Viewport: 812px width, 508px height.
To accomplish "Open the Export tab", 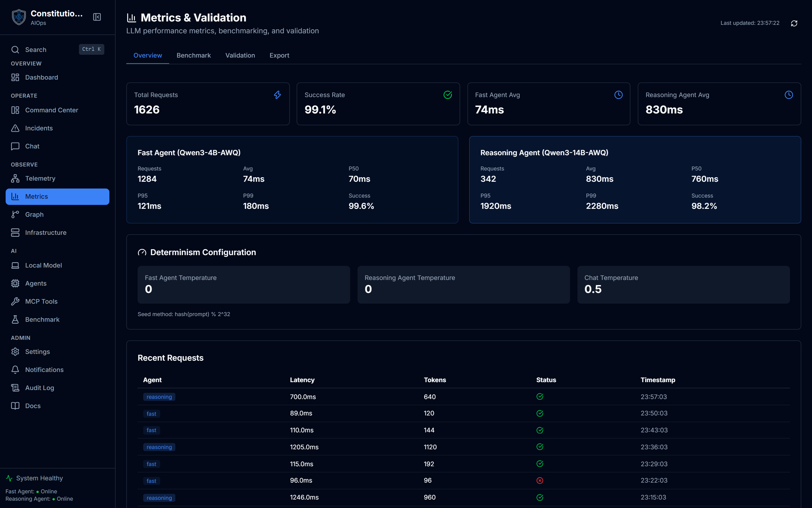I will pos(279,55).
